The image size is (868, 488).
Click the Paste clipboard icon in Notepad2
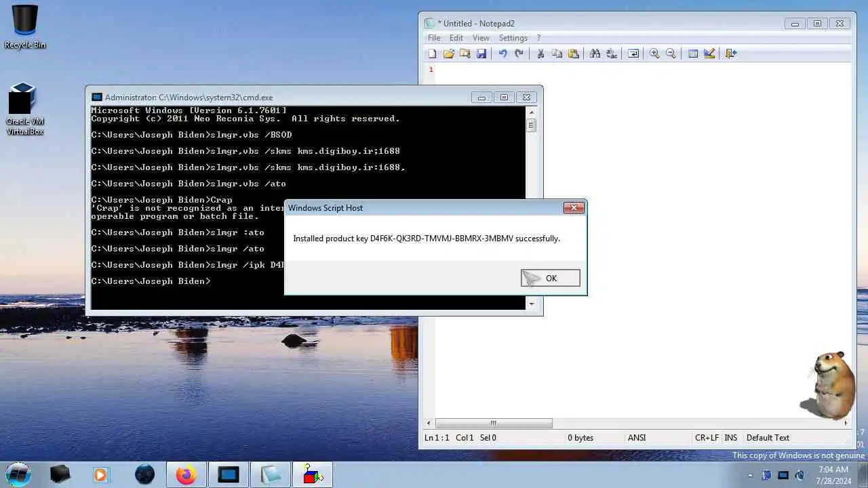pos(574,54)
